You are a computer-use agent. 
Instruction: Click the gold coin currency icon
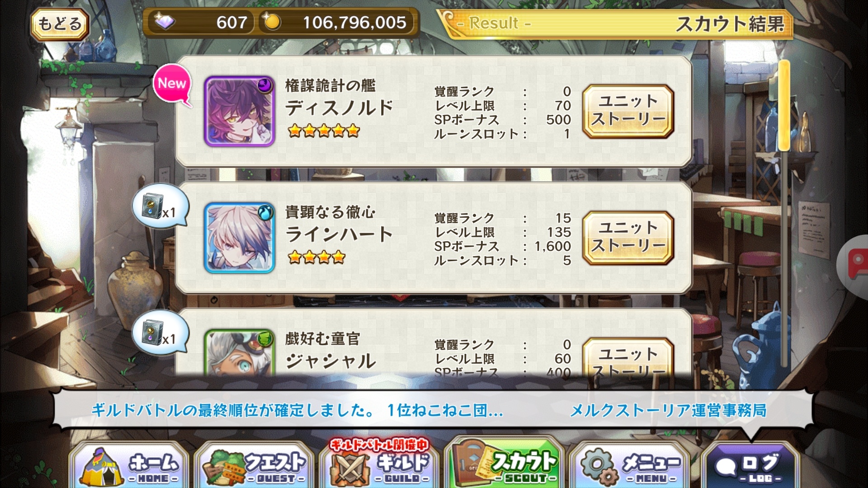coord(272,22)
